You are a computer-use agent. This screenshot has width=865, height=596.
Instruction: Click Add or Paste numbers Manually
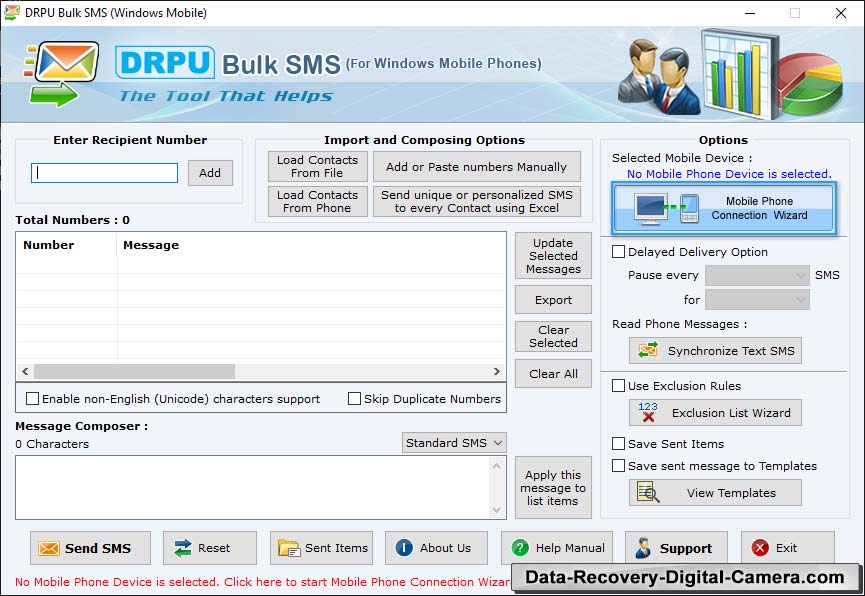coord(477,167)
